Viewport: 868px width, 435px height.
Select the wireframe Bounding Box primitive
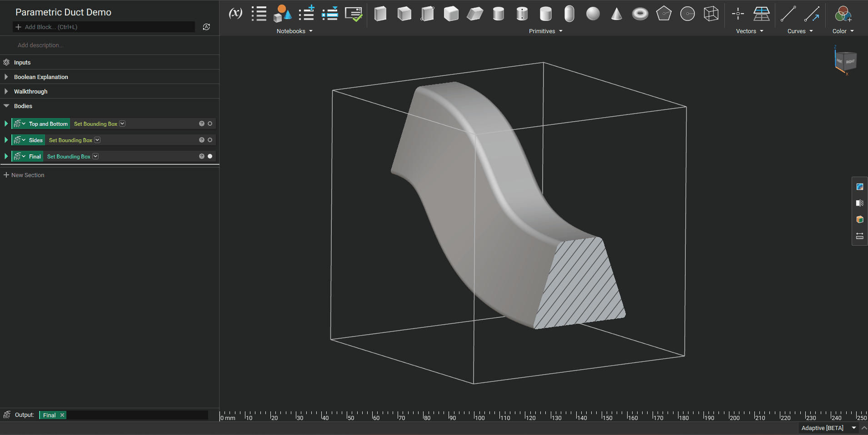[711, 14]
